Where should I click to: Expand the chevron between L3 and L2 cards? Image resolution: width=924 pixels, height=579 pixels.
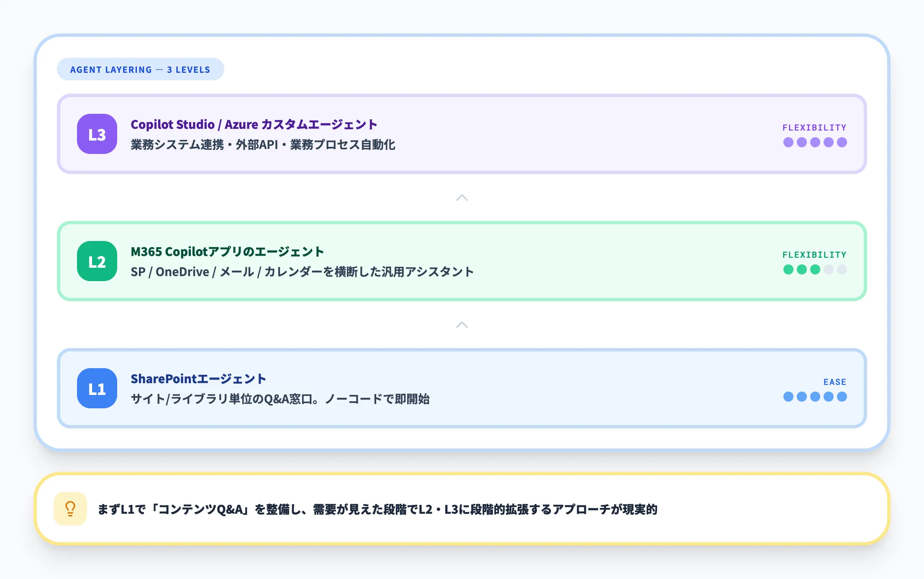(462, 197)
